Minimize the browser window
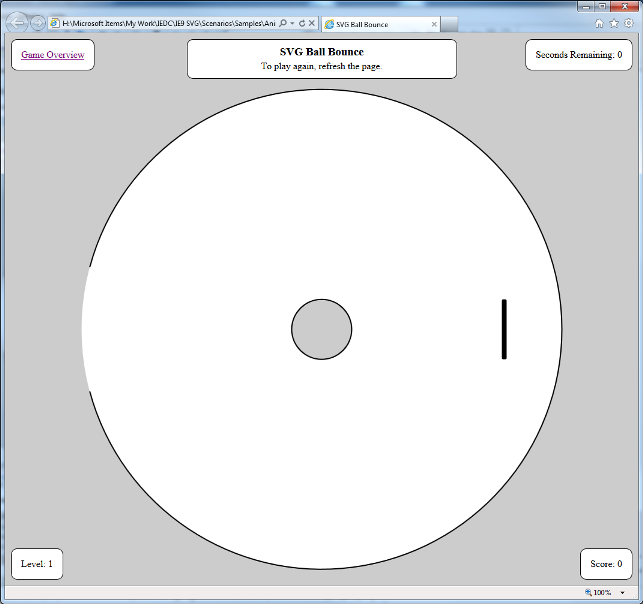The image size is (643, 604). pyautogui.click(x=586, y=7)
